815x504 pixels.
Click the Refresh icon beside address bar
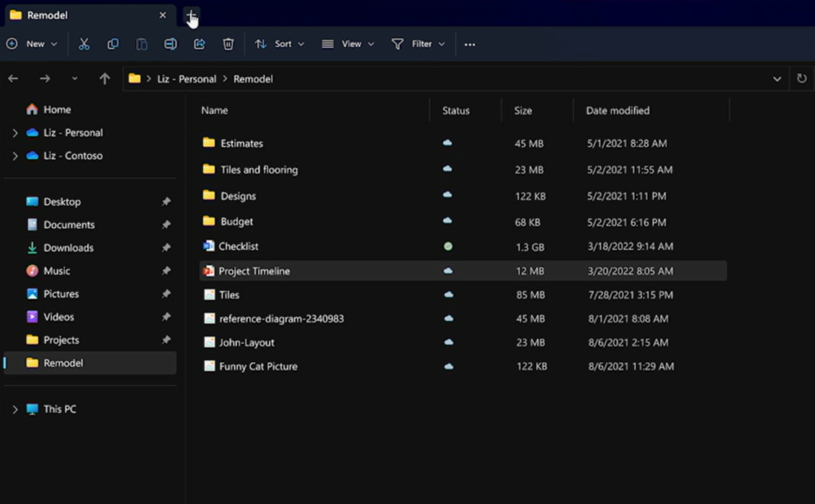tap(801, 78)
